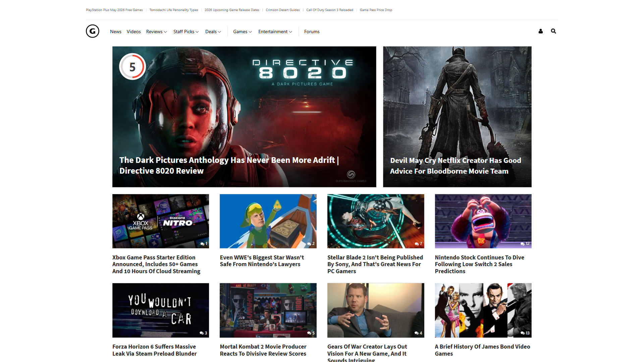Screen dimensions: 644x362
Task: Open Tomodachi Life Personality Types link
Action: (x=174, y=10)
